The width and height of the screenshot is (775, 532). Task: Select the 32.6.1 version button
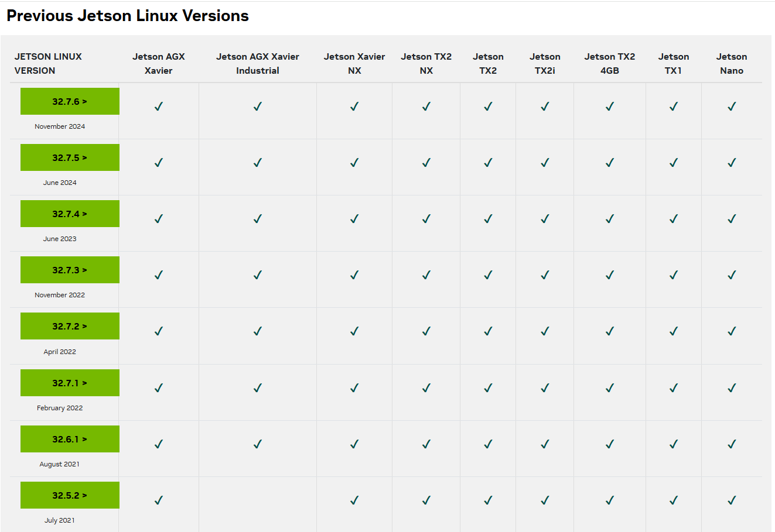click(70, 439)
